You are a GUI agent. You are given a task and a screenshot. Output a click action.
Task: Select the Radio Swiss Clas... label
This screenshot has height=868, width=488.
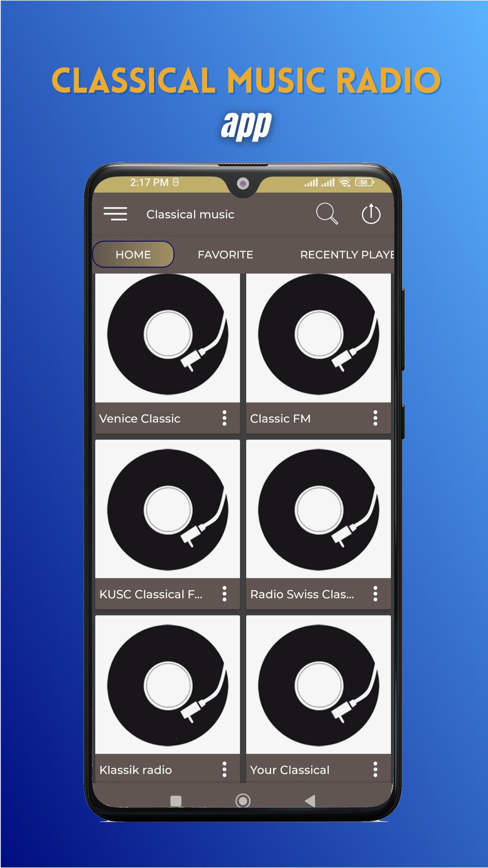pyautogui.click(x=302, y=594)
